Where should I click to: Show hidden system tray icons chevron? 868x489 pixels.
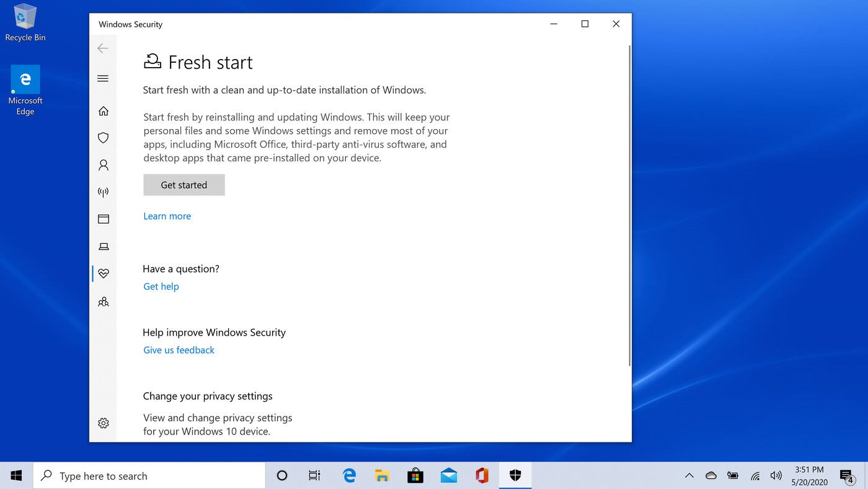click(x=689, y=476)
